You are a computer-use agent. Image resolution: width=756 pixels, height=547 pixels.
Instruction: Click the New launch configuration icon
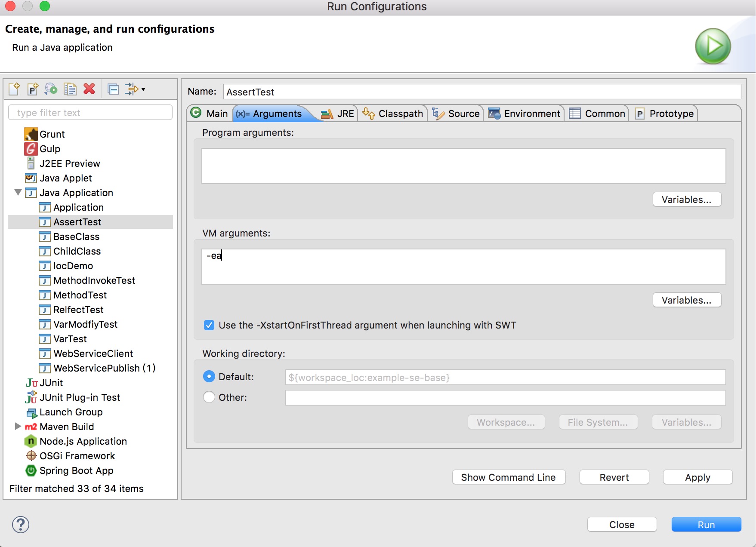[x=14, y=89]
